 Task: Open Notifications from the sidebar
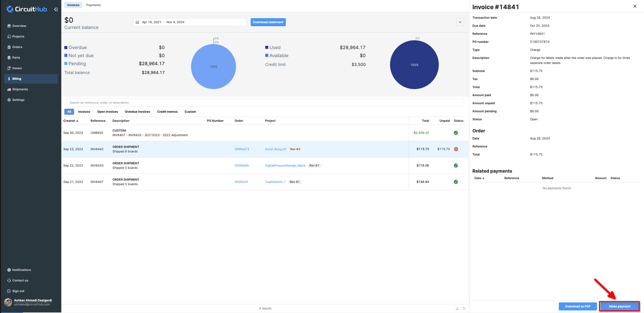pyautogui.click(x=21, y=270)
